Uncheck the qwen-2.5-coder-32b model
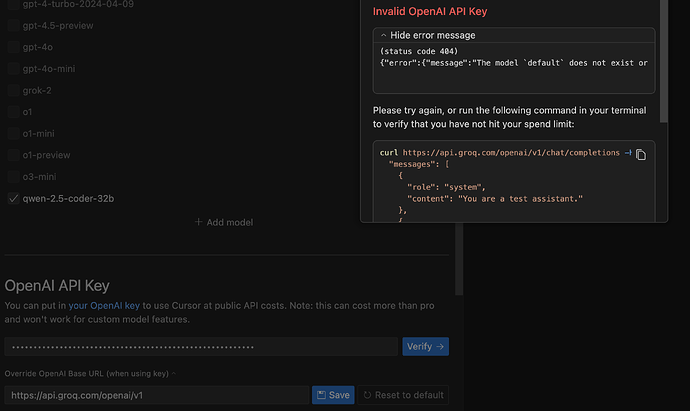690x411 pixels. click(x=13, y=198)
